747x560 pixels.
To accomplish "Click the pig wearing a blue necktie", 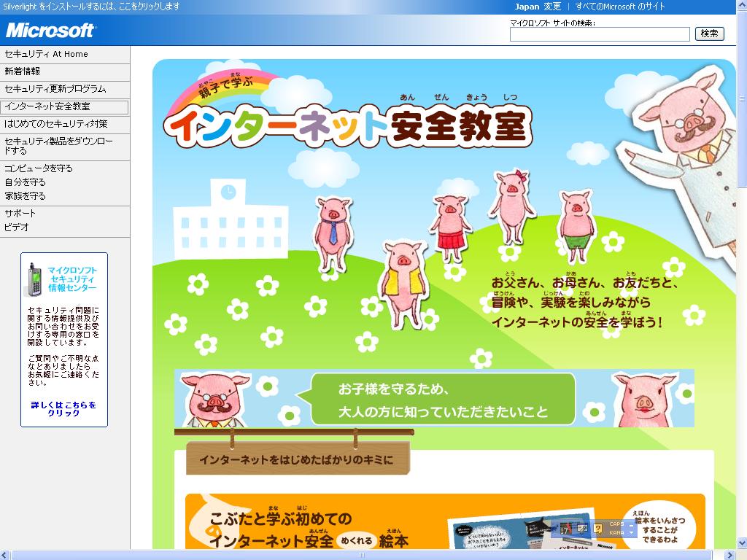I will [333, 235].
